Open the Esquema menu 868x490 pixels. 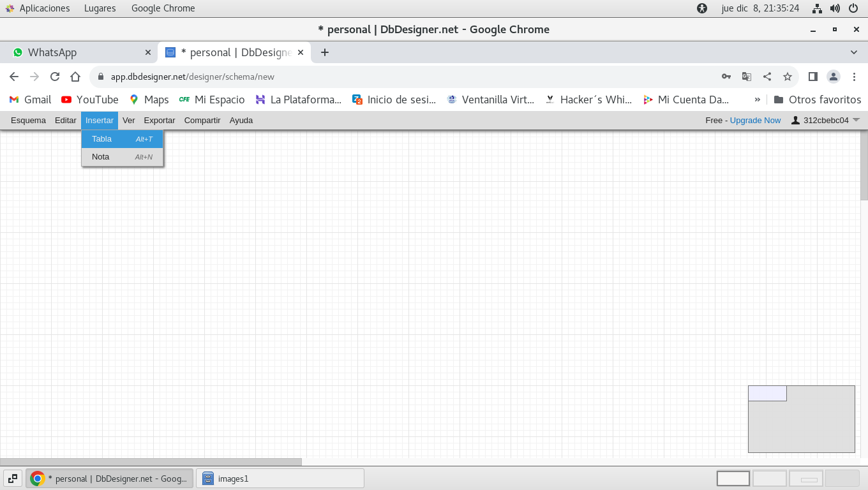28,121
